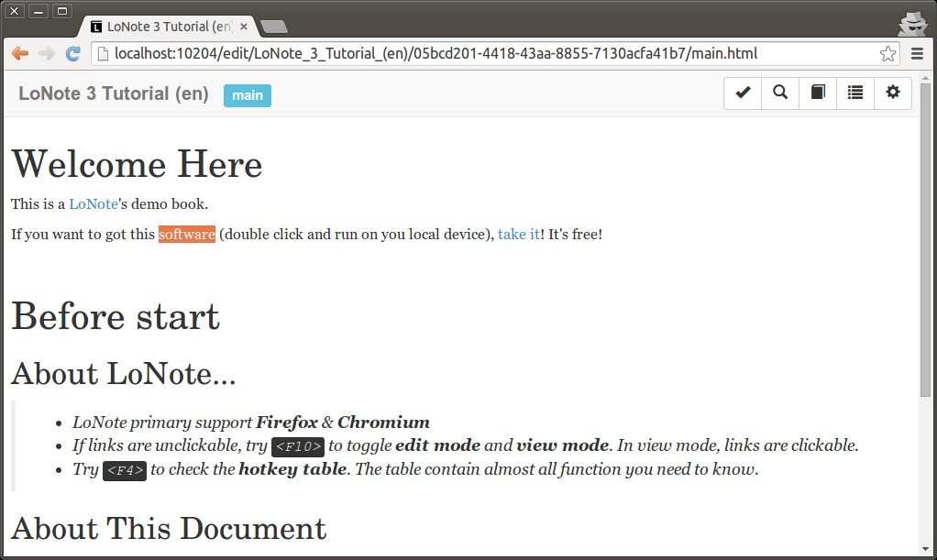Click the 'About This Document' heading
The height and width of the screenshot is (560, 937).
point(169,528)
